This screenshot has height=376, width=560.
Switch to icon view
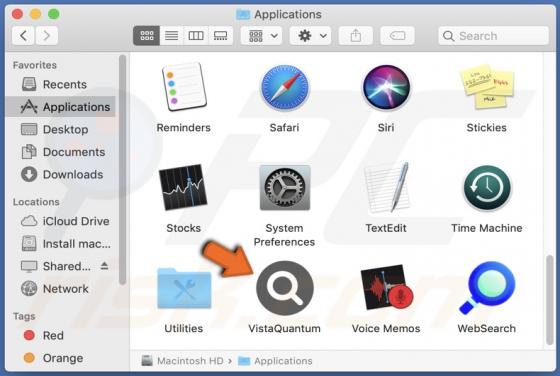point(146,36)
